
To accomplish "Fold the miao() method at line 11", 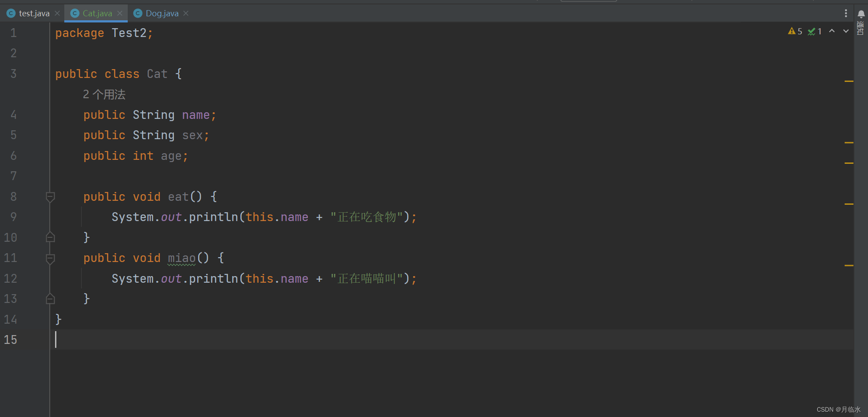I will [50, 258].
